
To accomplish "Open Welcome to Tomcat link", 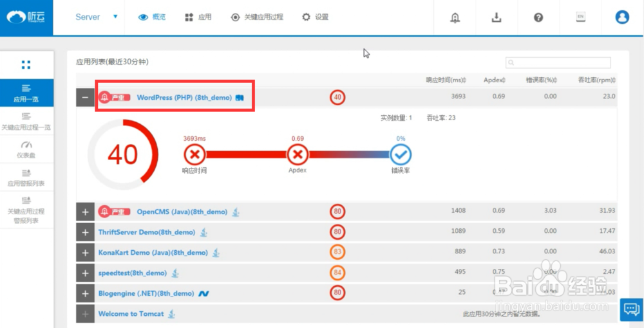I will [131, 314].
